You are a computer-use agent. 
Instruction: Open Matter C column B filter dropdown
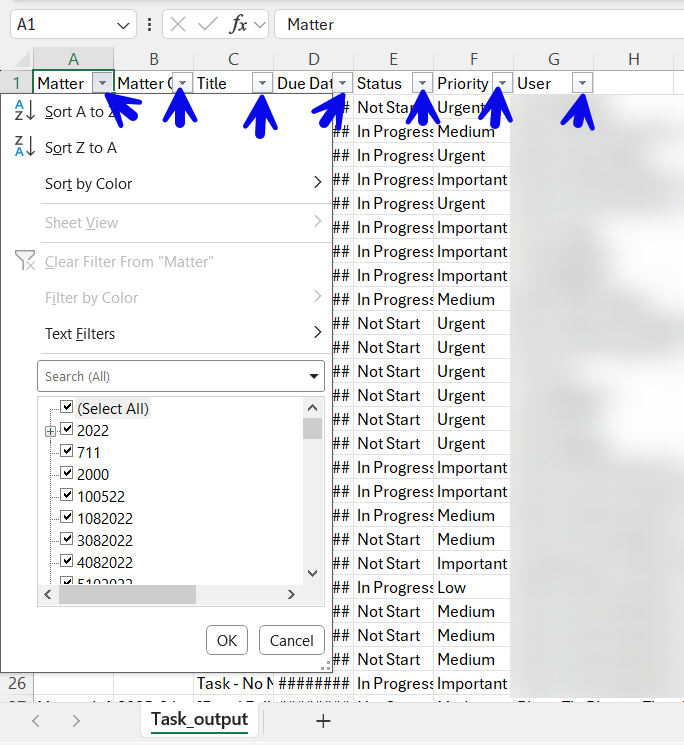(182, 83)
